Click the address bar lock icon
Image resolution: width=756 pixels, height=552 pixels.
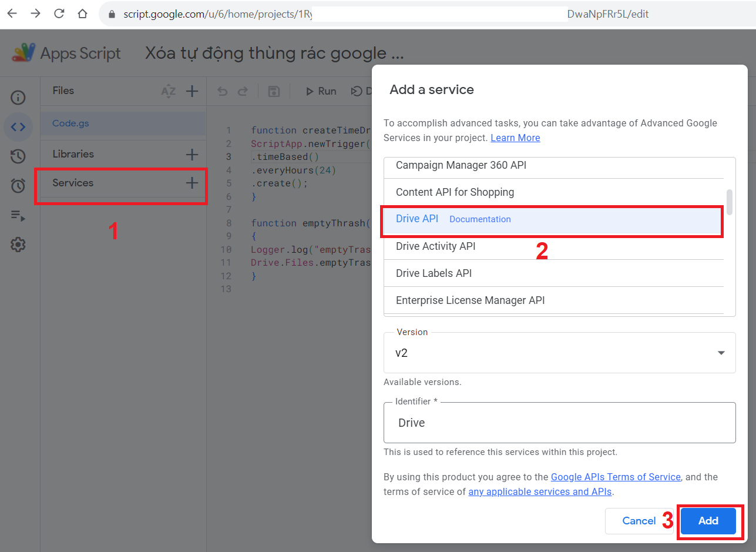point(112,14)
